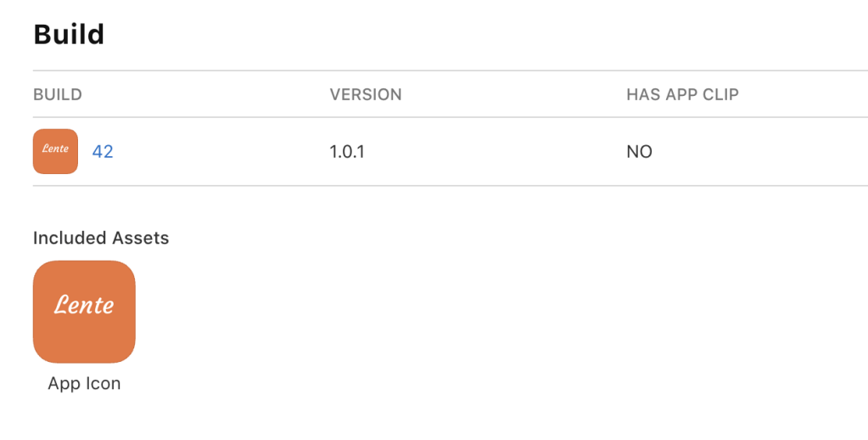Image resolution: width=868 pixels, height=440 pixels.
Task: Click the VERSION column header
Action: click(x=366, y=94)
